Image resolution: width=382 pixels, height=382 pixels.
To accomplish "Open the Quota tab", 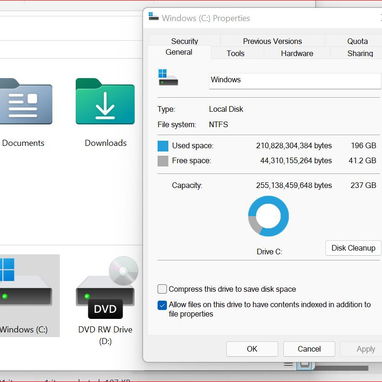I will click(357, 41).
